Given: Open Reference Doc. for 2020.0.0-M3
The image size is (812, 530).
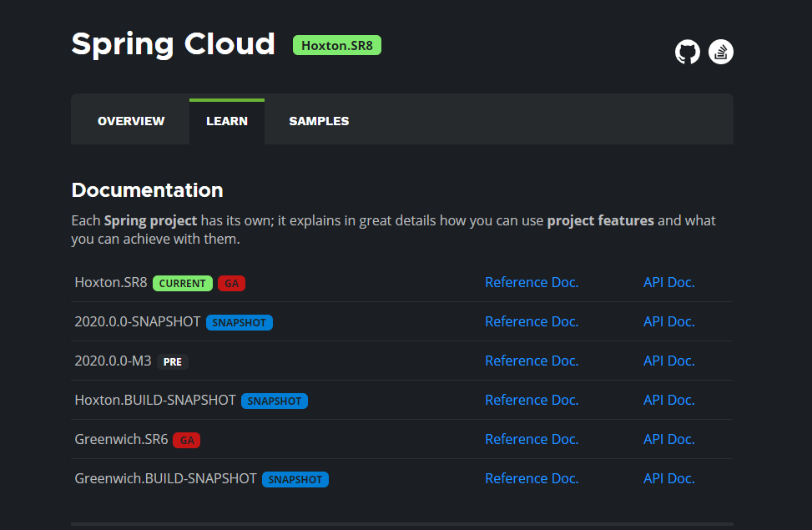Looking at the screenshot, I should [x=532, y=361].
